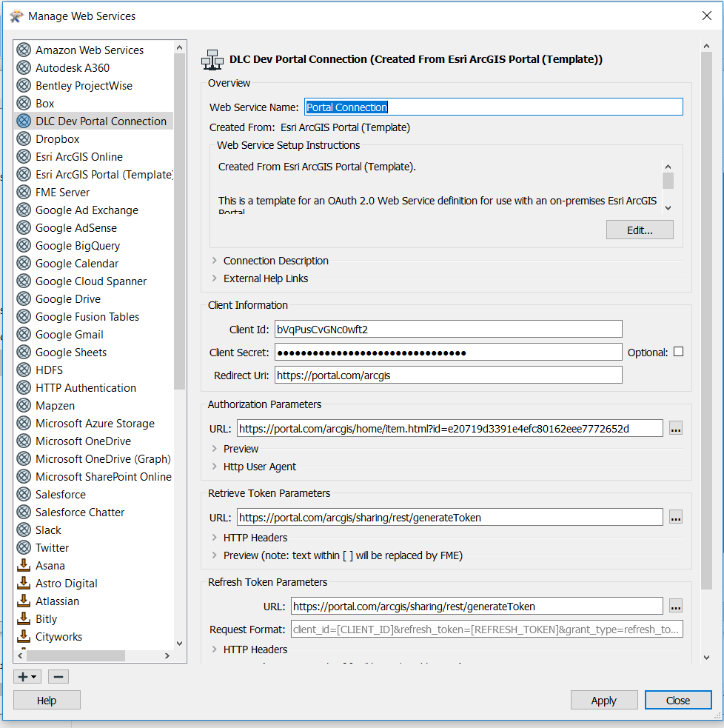Open editor for Refresh Token URL ellipsis button

676,607
